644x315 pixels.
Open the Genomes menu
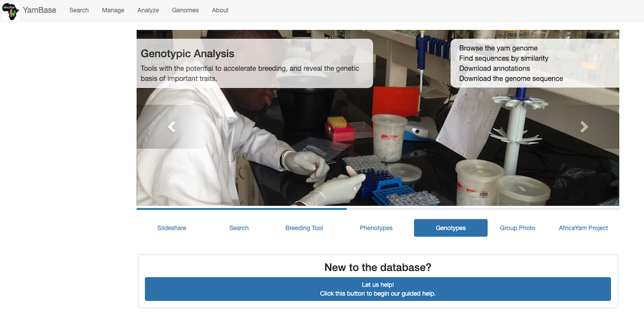point(185,10)
